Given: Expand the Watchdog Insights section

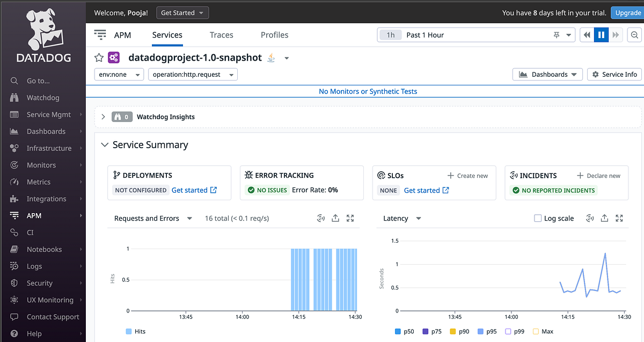Looking at the screenshot, I should [x=103, y=117].
